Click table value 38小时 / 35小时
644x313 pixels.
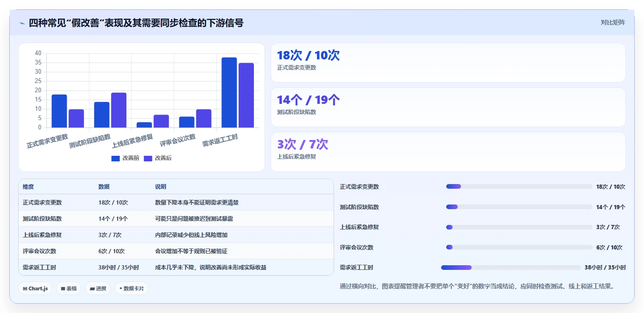click(x=119, y=268)
